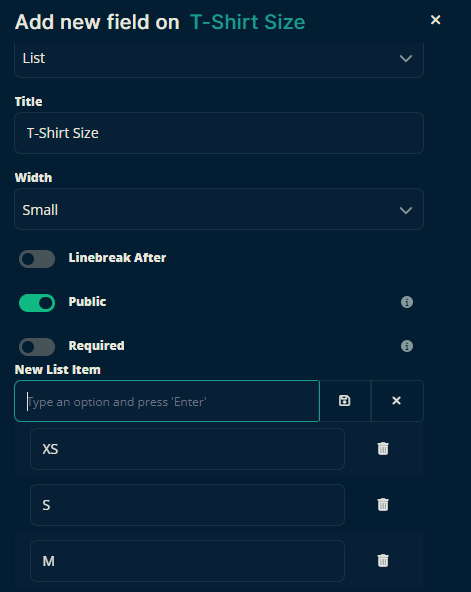Enable the Linebreak After toggle
Screen dimensions: 471x592
point(37,259)
